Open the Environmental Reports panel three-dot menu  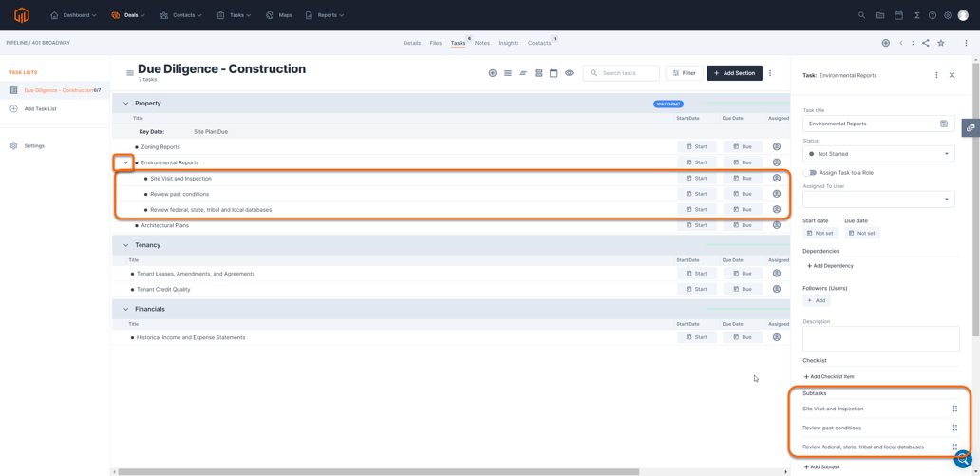[x=936, y=75]
